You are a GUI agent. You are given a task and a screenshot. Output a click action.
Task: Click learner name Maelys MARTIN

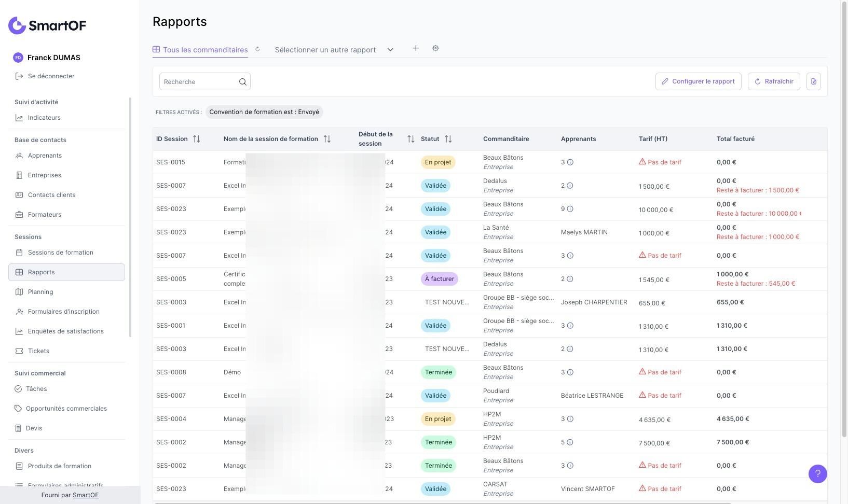tap(584, 232)
